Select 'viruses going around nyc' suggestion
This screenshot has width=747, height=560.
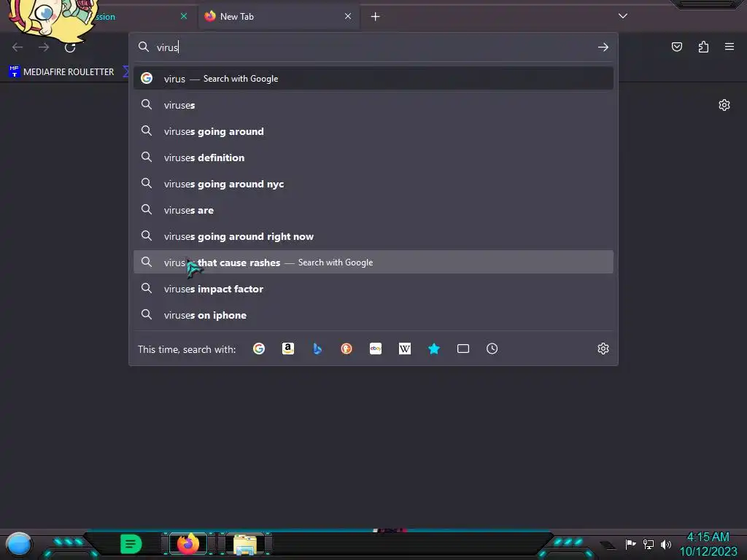click(x=373, y=184)
